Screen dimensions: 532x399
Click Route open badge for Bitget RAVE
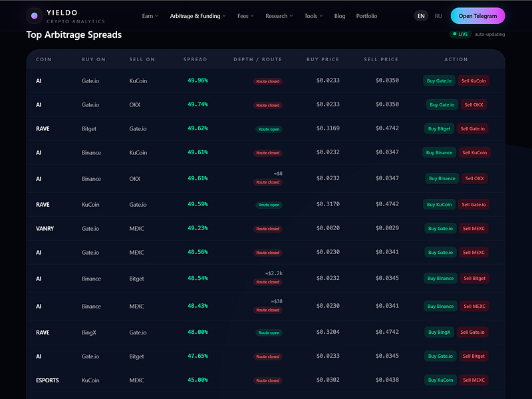(x=269, y=129)
